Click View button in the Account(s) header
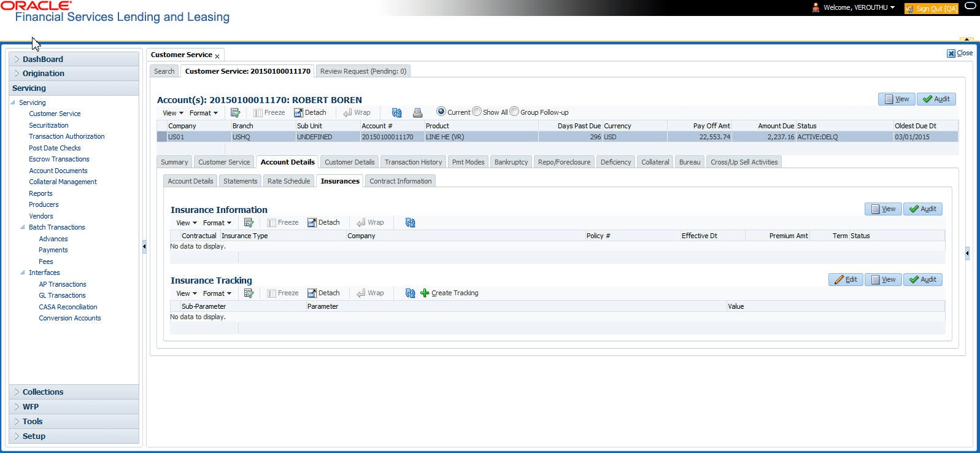Image resolution: width=980 pixels, height=453 pixels. point(897,99)
